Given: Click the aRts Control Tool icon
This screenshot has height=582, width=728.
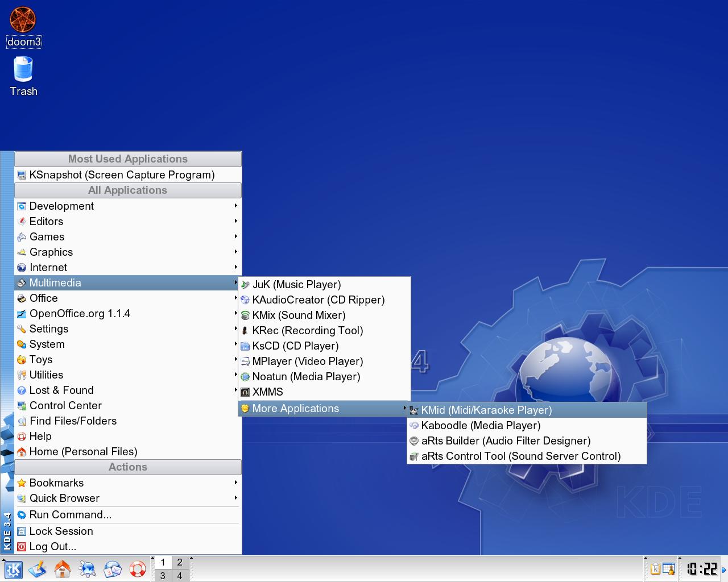Looking at the screenshot, I should (414, 456).
